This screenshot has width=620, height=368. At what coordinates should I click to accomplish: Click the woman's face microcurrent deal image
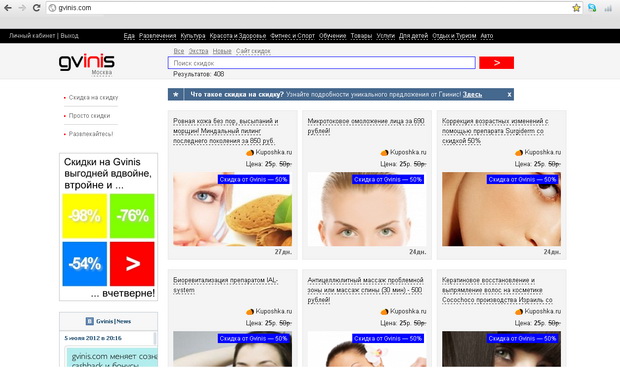[x=367, y=209]
